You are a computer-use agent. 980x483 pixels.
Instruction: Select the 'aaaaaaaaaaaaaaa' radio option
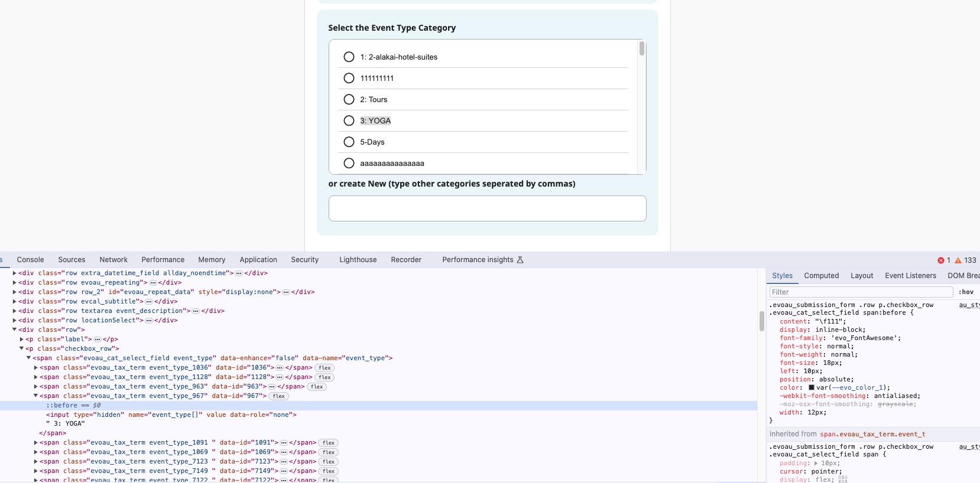click(349, 164)
